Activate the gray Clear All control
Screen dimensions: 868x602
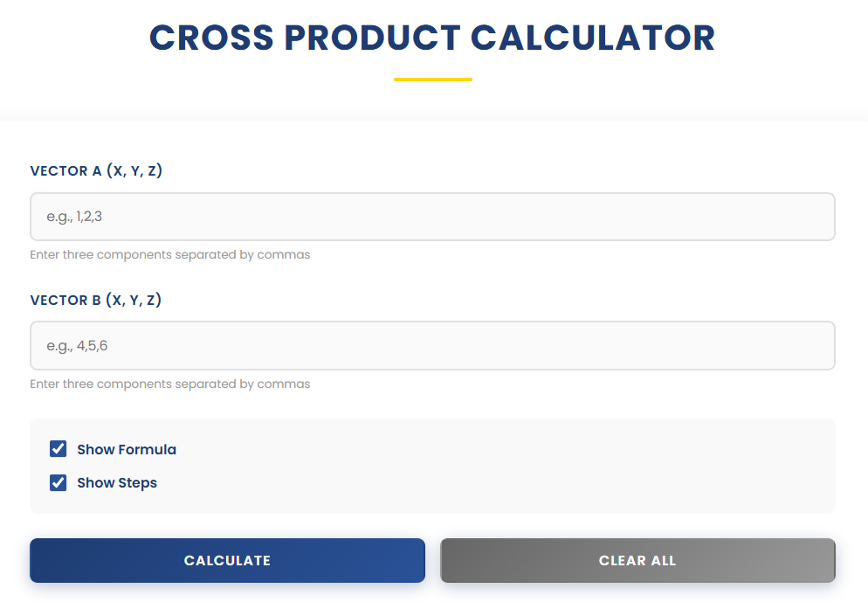[x=637, y=560]
